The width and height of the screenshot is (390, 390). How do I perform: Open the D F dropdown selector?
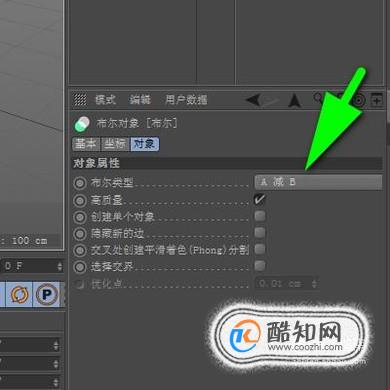click(32, 266)
